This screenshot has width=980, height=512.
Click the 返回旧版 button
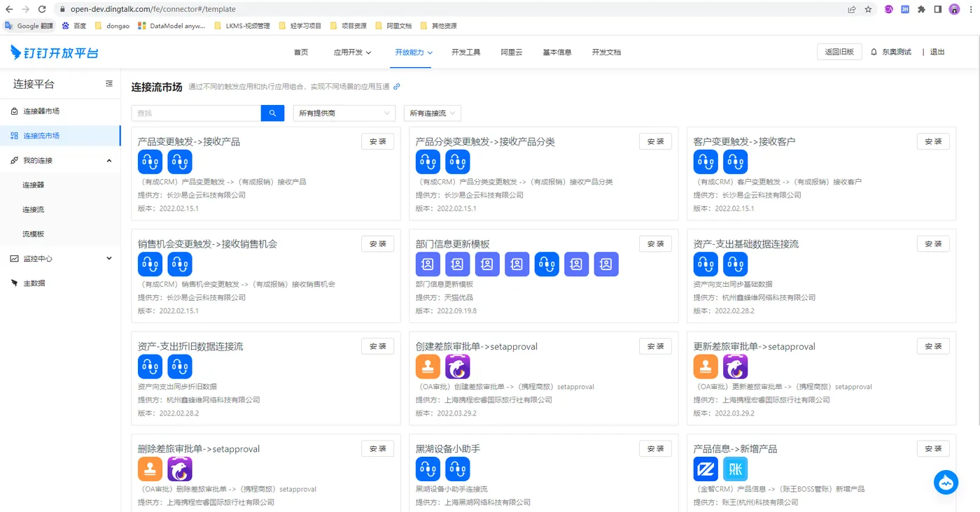[x=839, y=52]
